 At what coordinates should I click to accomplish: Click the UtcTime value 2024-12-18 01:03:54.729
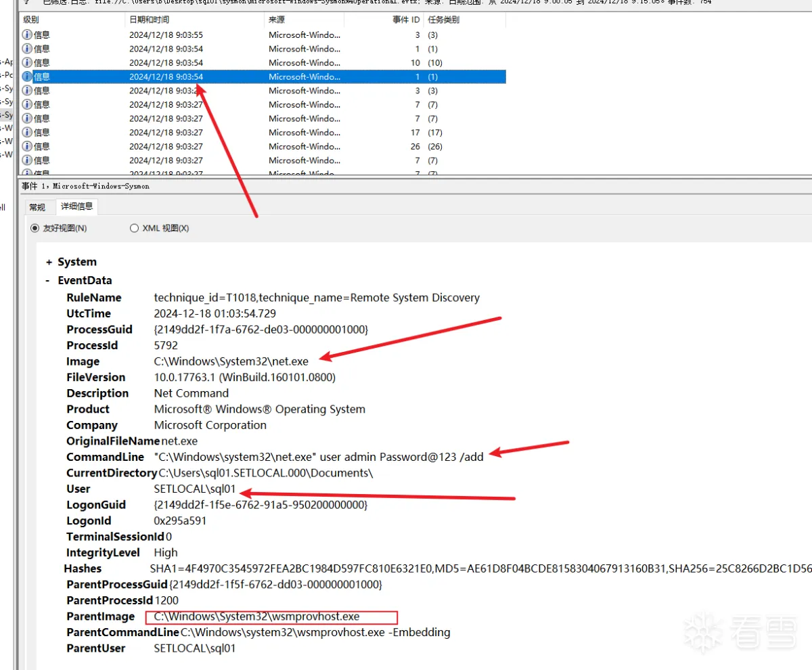pos(215,313)
